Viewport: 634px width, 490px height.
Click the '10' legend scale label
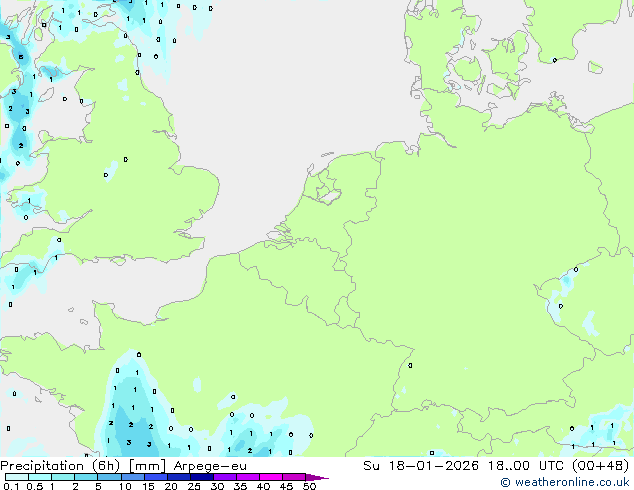tap(125, 486)
